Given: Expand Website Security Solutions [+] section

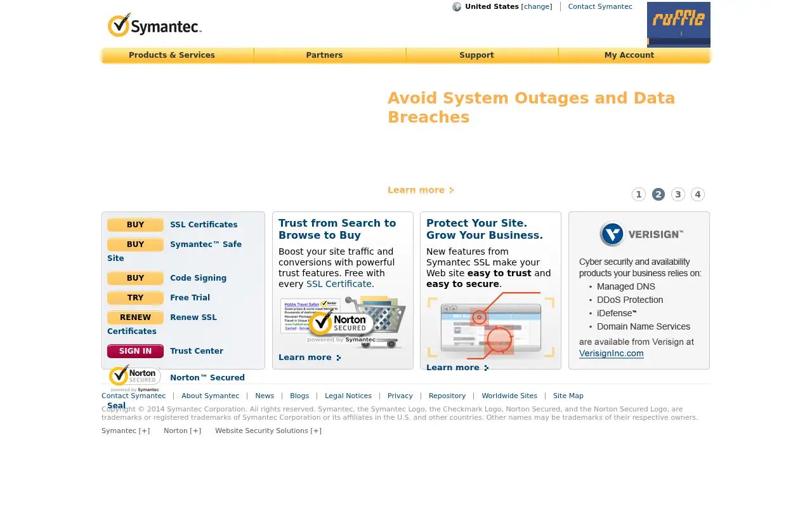Looking at the screenshot, I should (268, 431).
